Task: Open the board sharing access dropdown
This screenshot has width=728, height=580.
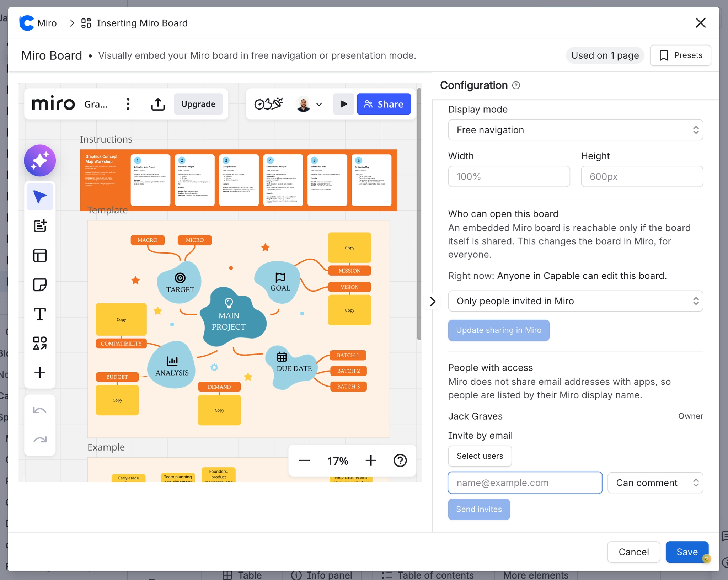Action: tap(576, 301)
